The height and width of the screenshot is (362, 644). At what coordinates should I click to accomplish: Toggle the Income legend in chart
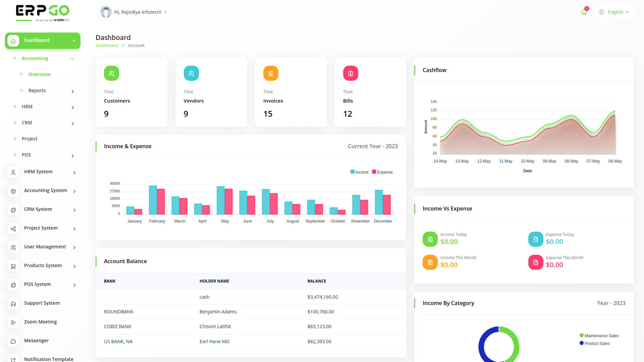(359, 172)
